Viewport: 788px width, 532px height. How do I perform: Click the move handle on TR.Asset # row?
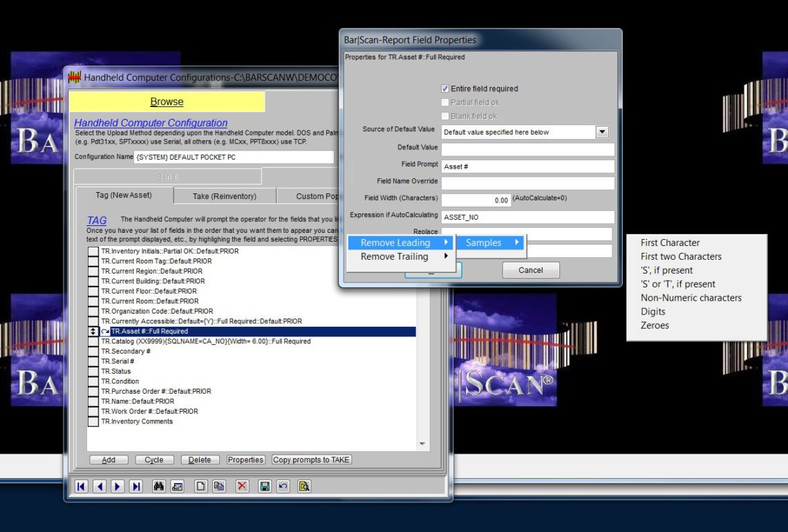coord(93,332)
